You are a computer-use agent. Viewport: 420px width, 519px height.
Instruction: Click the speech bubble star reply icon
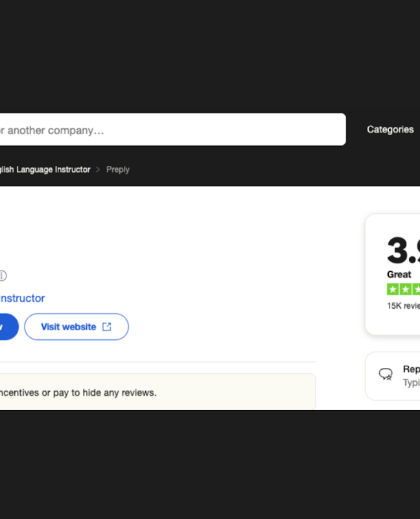(x=386, y=374)
